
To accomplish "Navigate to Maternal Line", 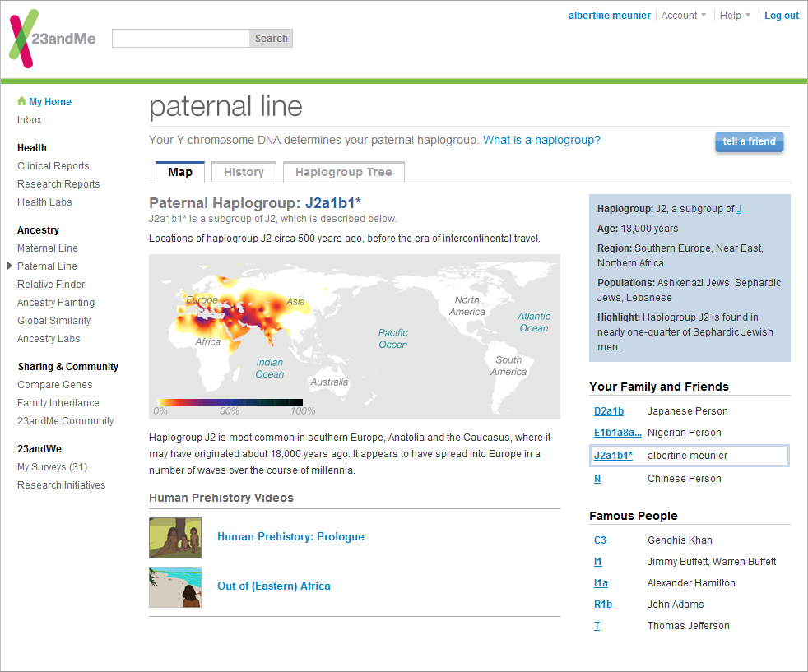I will tap(48, 248).
